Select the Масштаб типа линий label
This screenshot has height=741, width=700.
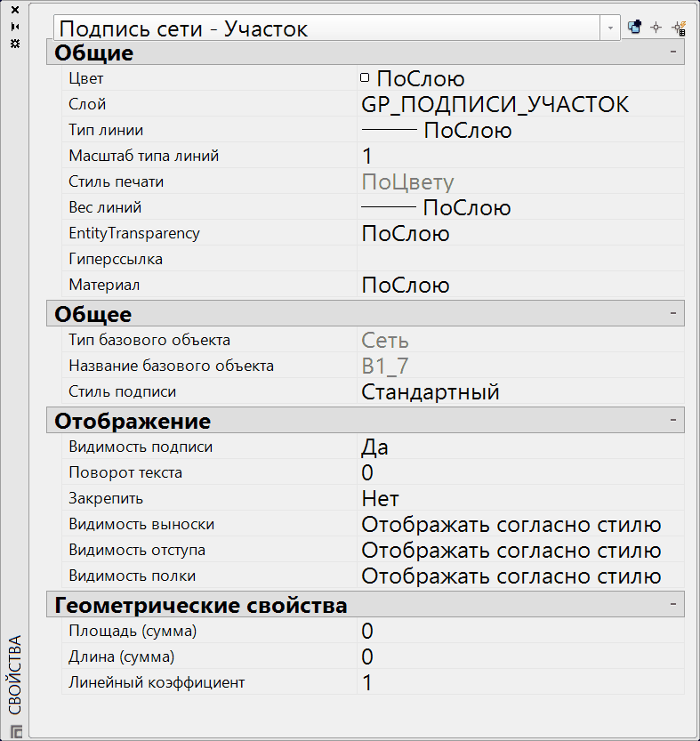point(144,156)
